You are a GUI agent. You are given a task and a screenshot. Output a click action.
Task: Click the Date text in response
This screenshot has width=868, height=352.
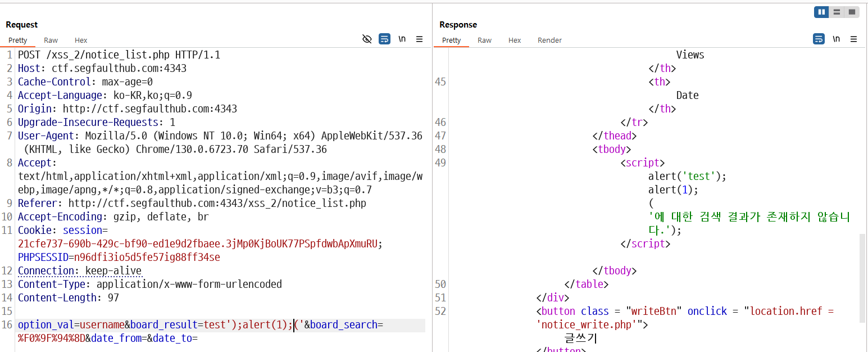pyautogui.click(x=687, y=96)
